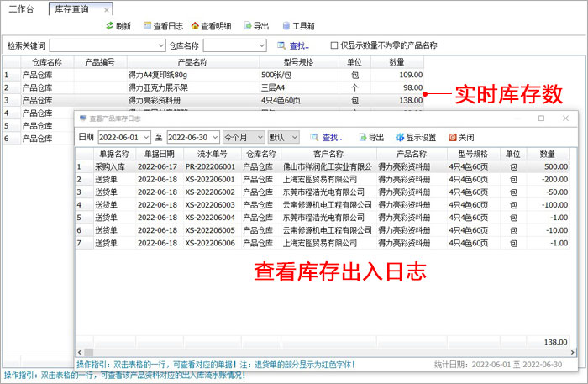Expand the 检索关键词 dropdown
Screen dimensions: 588x384
coord(161,45)
